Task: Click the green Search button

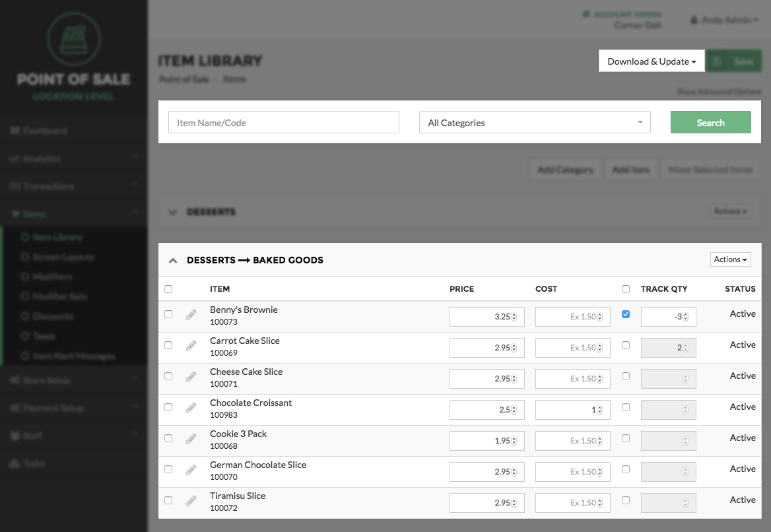Action: point(710,122)
